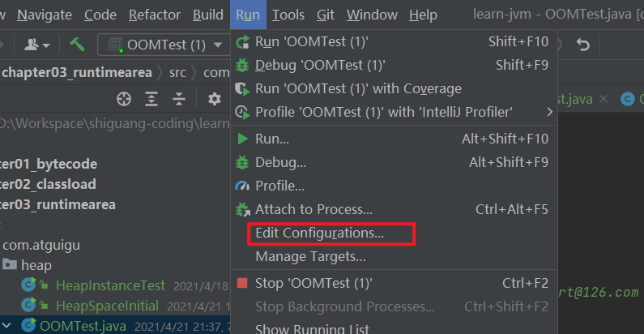
Task: Expand Profile with IntelliJ Profiler submenu arrow
Action: pos(549,112)
